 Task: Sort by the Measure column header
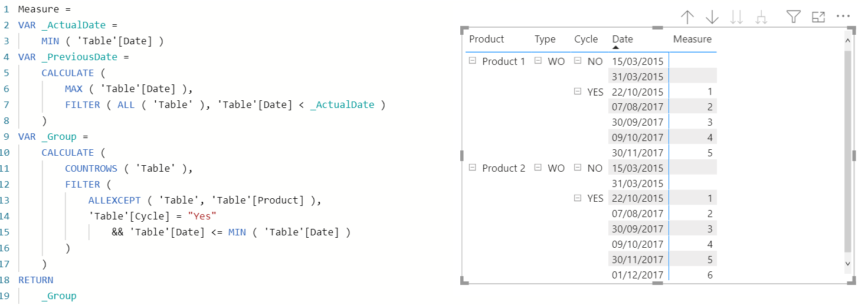click(x=692, y=39)
